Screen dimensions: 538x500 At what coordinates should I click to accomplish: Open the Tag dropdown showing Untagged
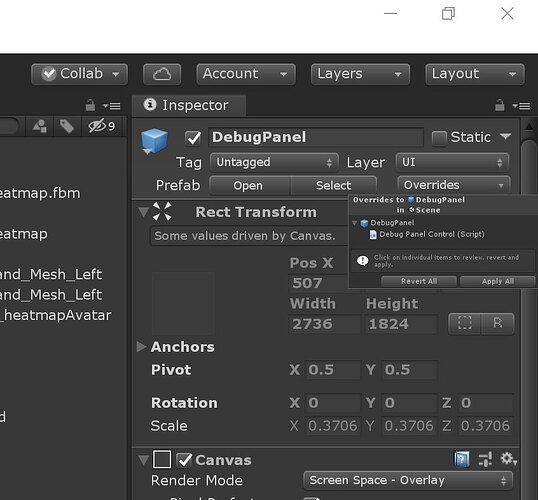tap(274, 162)
